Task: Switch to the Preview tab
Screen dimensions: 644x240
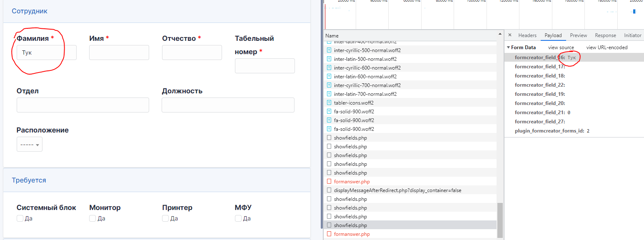Action: click(x=578, y=35)
